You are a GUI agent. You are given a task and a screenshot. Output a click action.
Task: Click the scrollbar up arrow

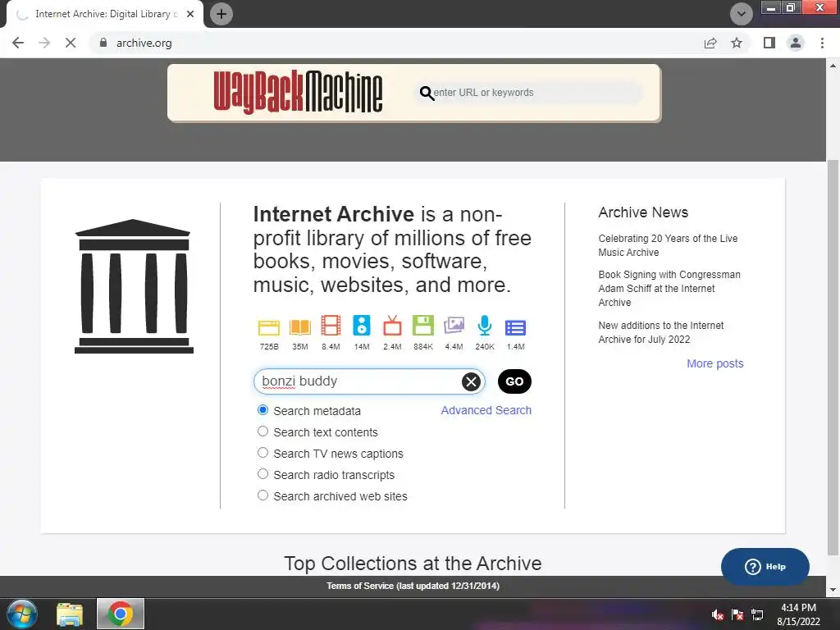click(x=833, y=66)
